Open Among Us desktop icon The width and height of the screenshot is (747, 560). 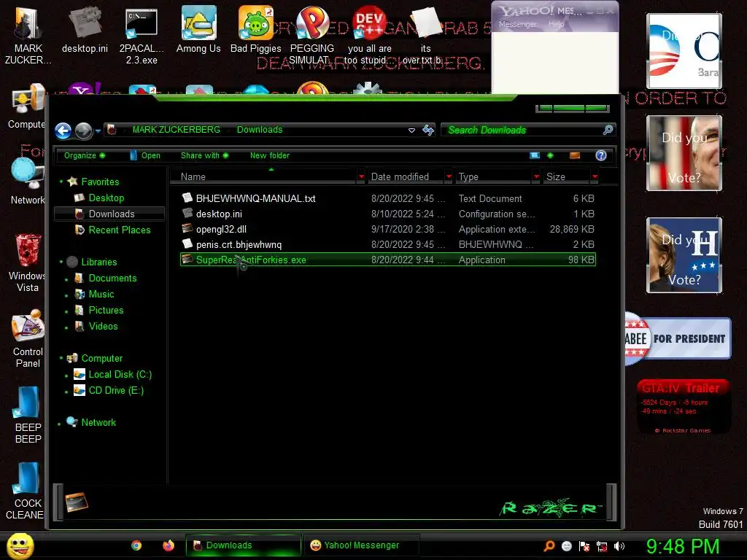point(198,29)
